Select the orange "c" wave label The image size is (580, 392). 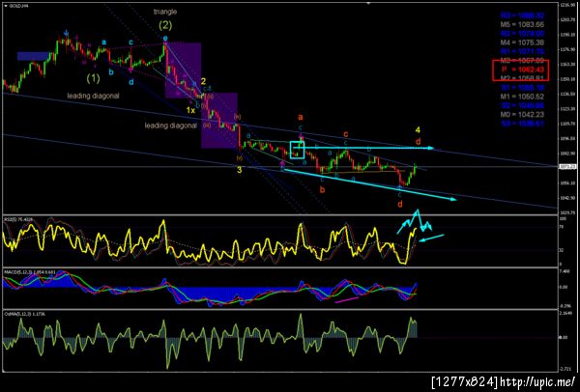pos(345,134)
